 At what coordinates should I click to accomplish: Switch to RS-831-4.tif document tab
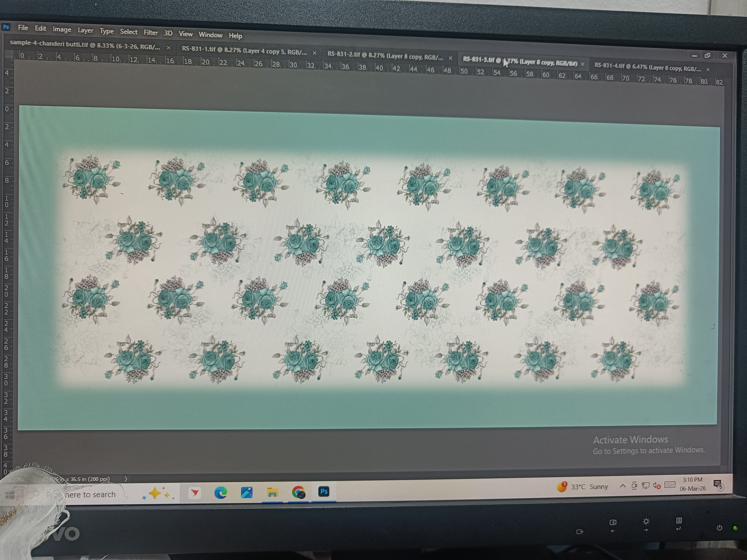tap(647, 68)
